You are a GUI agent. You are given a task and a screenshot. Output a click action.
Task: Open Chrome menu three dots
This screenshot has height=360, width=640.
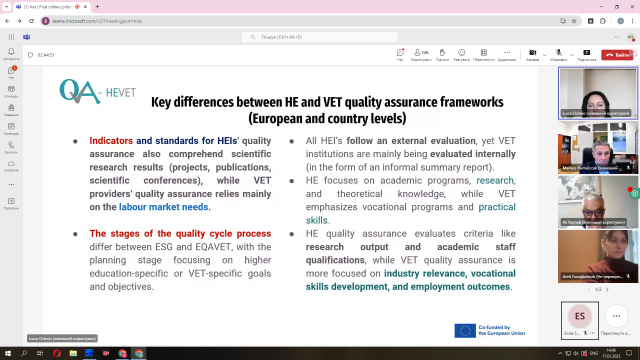point(633,21)
